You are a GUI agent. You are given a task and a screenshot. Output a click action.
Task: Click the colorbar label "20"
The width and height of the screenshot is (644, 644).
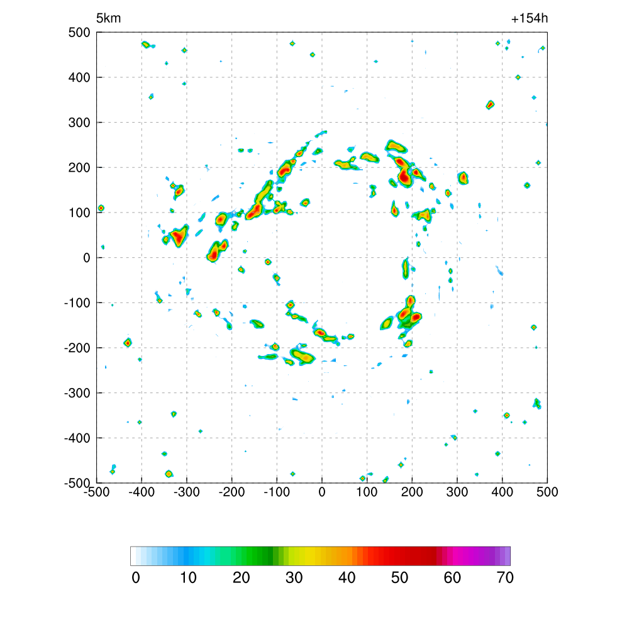click(x=241, y=578)
